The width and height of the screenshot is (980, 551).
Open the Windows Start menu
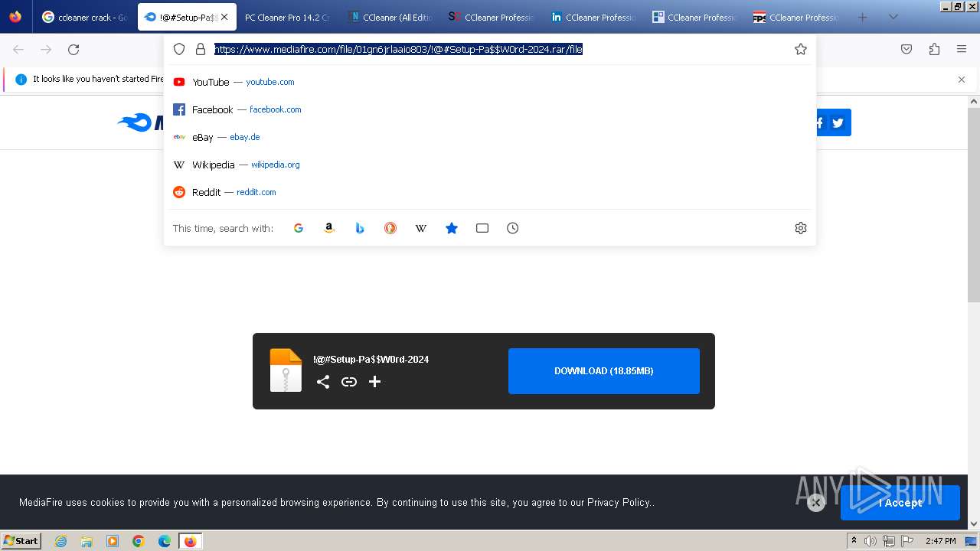tap(21, 540)
